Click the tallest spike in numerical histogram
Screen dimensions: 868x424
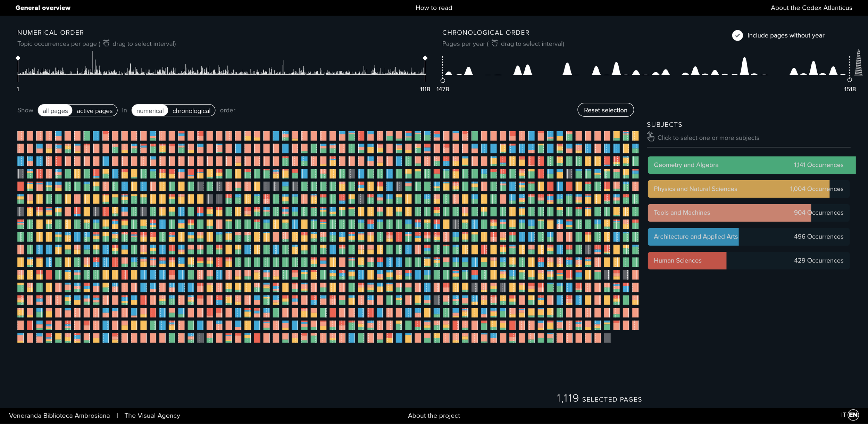tap(93, 63)
